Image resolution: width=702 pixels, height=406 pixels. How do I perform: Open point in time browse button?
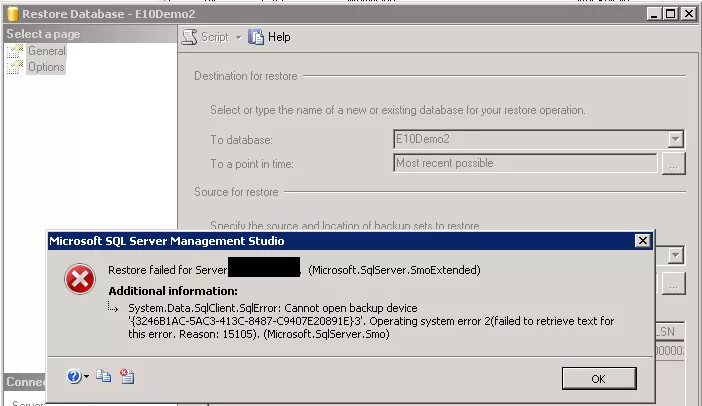tap(673, 163)
